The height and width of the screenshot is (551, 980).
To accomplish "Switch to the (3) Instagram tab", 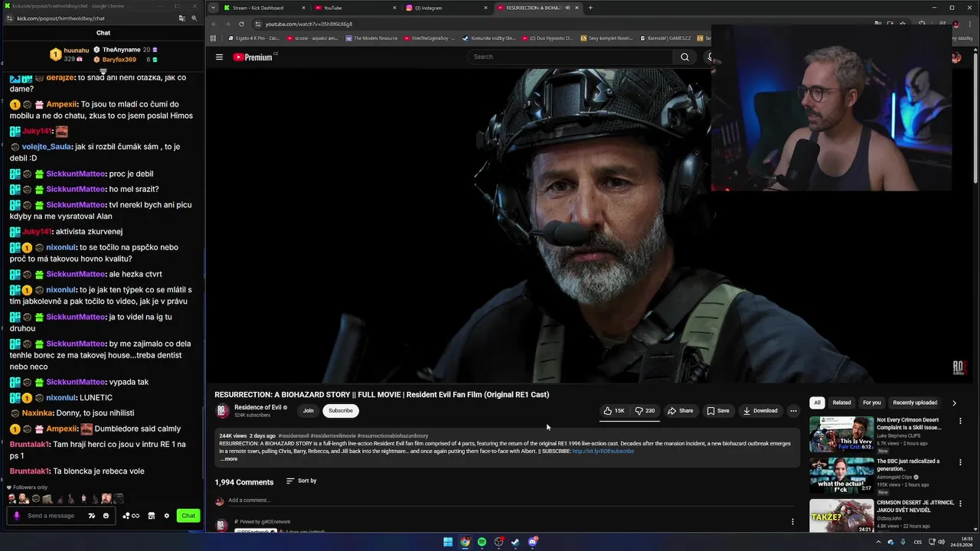I will (x=446, y=8).
